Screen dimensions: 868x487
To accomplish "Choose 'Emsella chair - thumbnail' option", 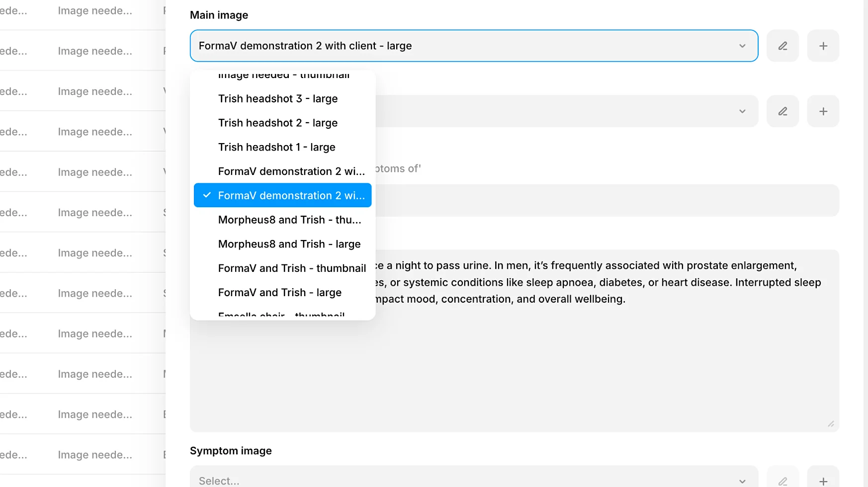I will pyautogui.click(x=281, y=315).
